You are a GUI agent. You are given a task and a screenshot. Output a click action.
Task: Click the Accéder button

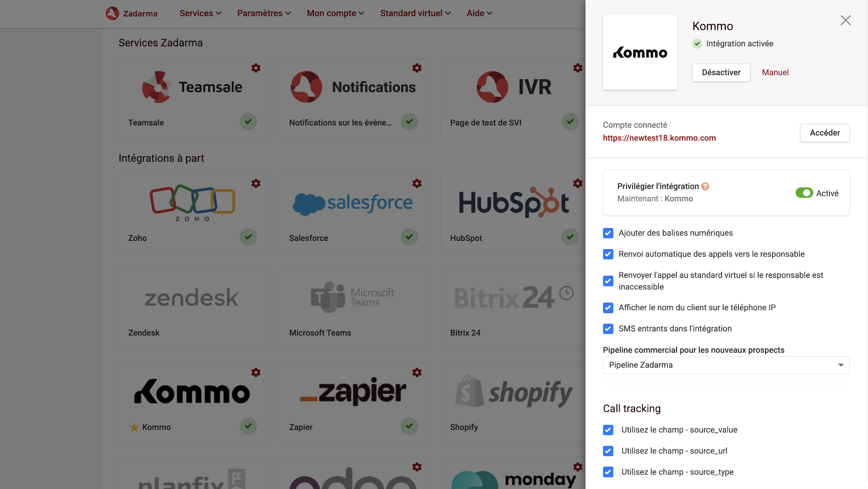tap(825, 133)
